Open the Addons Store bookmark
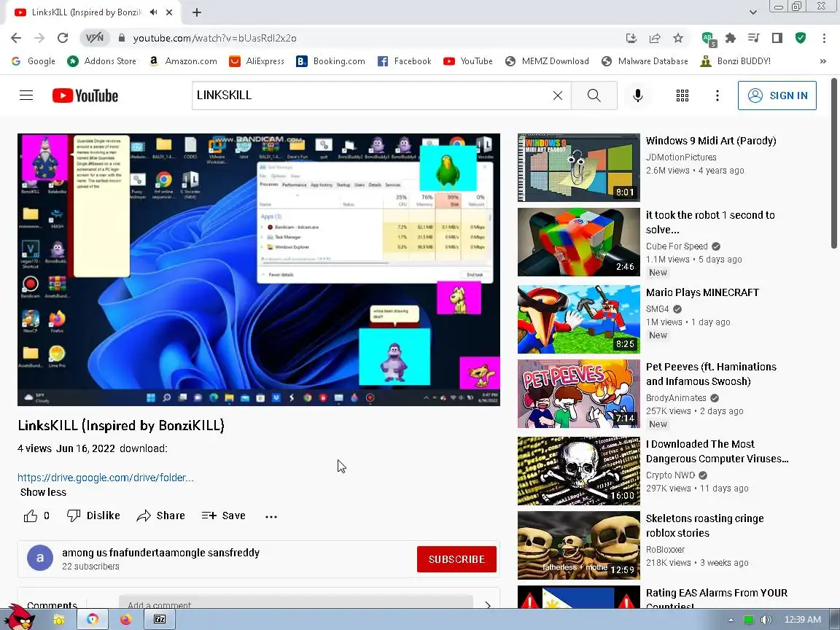 coord(102,61)
